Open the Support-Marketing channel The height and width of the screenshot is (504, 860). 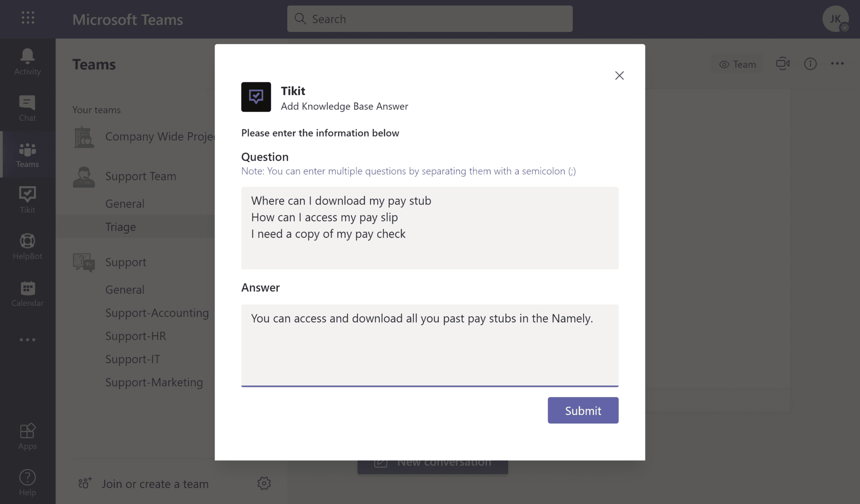154,382
